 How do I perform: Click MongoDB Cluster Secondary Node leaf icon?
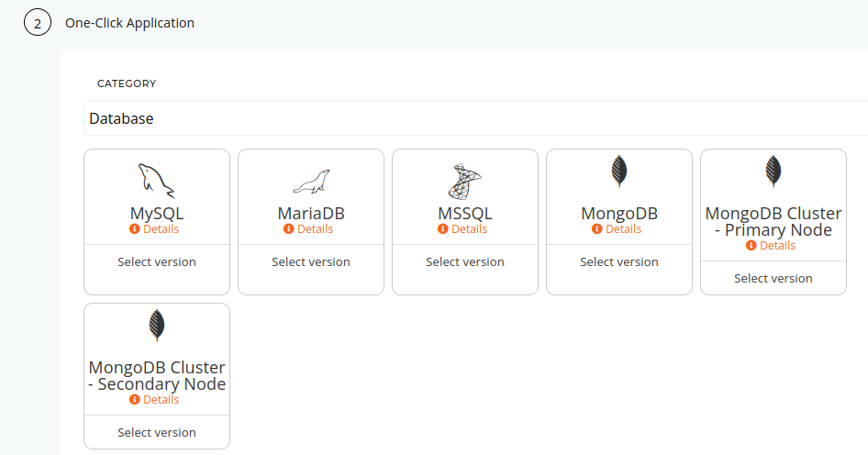click(x=157, y=325)
